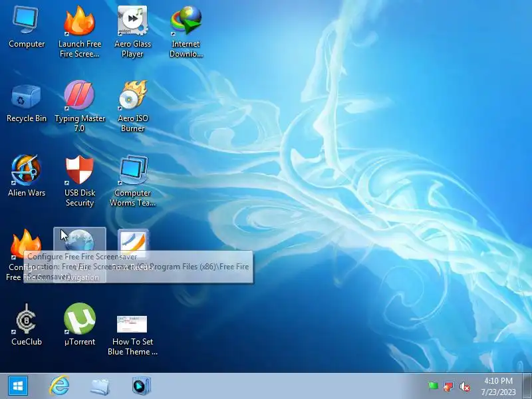Open the Action Center flag tray icon

click(x=448, y=386)
